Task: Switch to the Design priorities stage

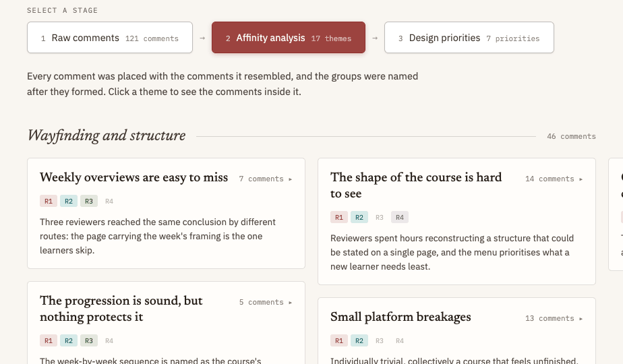Action: coord(469,37)
